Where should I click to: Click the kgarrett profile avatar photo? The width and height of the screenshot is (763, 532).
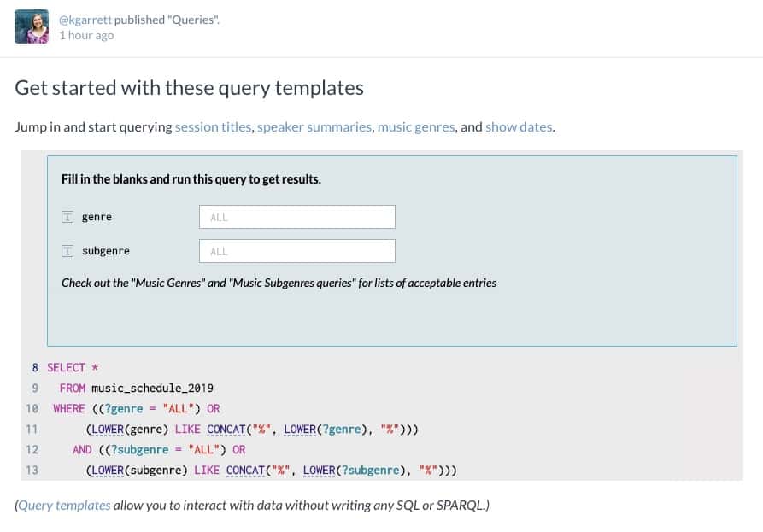pyautogui.click(x=32, y=26)
